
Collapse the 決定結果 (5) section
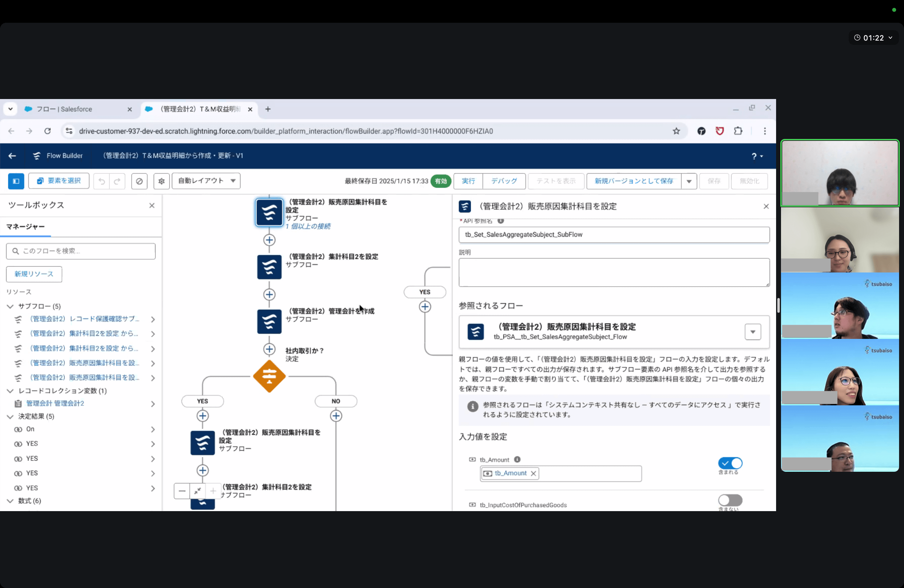point(10,417)
